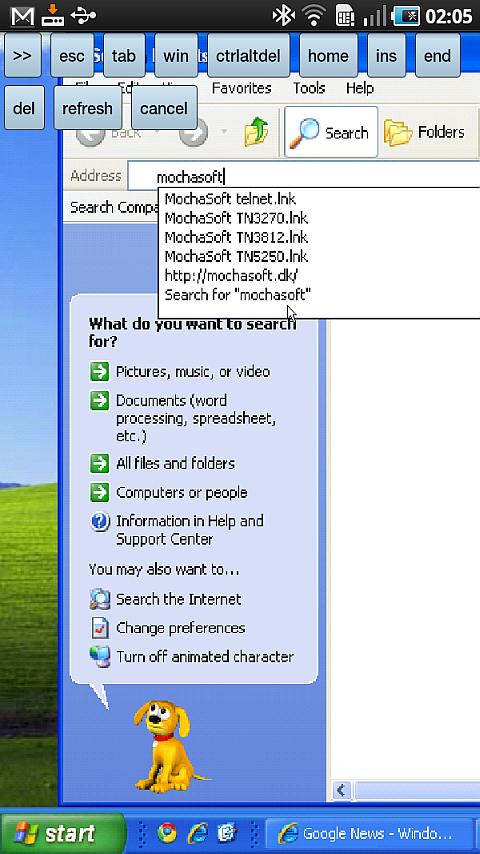Tap the Gmail notification icon
480x854 pixels.
[x=22, y=16]
